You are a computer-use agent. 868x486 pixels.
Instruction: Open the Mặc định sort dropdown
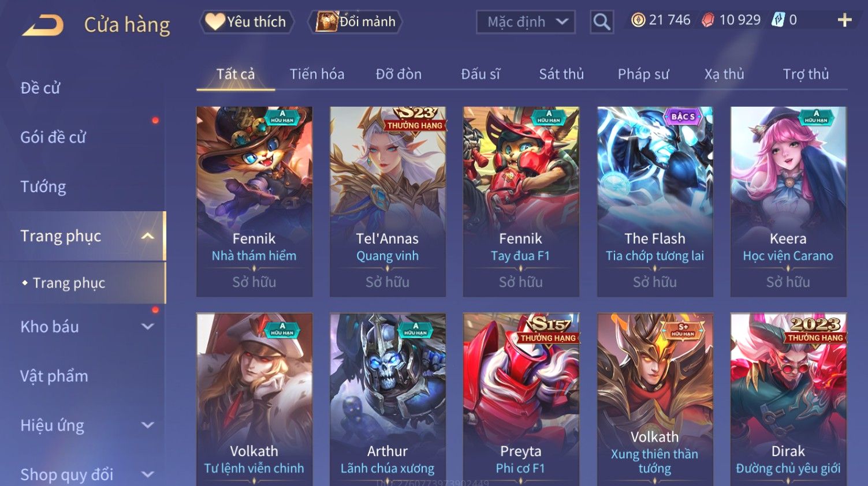526,22
